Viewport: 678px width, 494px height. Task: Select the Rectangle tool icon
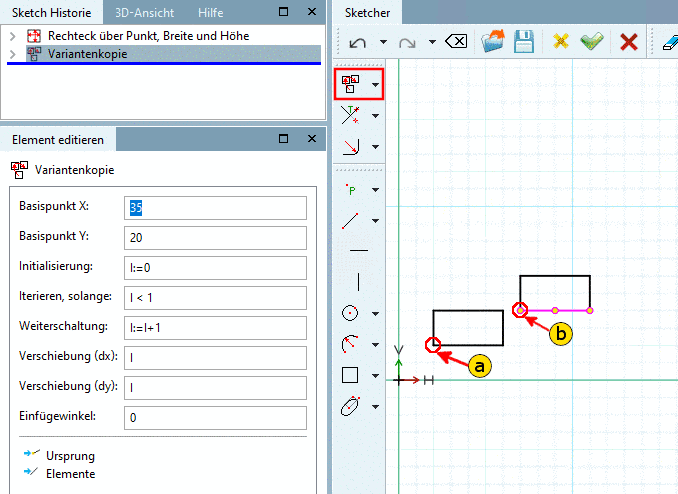coord(350,375)
